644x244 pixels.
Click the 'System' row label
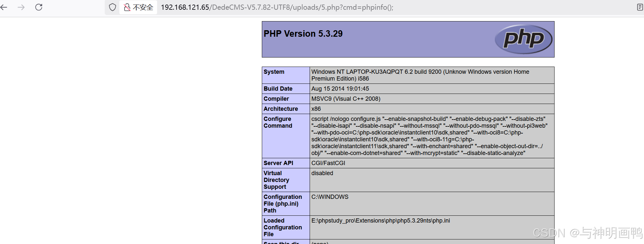[x=274, y=72]
